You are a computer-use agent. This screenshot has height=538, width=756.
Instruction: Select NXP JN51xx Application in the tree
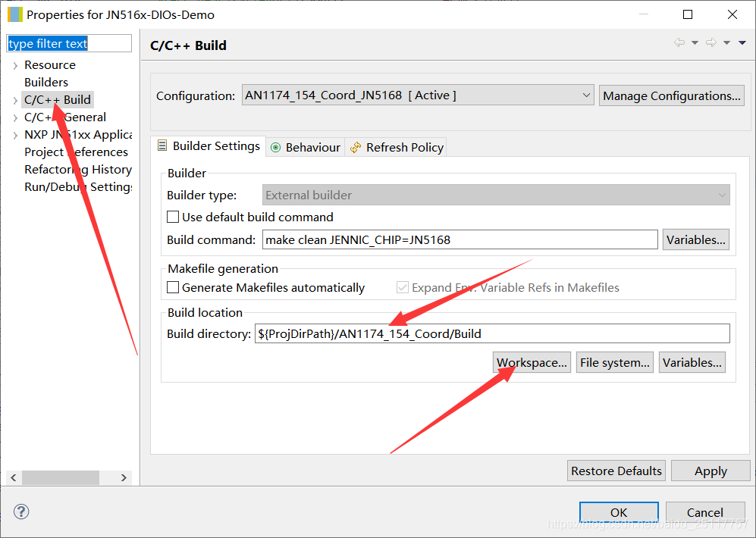point(77,134)
